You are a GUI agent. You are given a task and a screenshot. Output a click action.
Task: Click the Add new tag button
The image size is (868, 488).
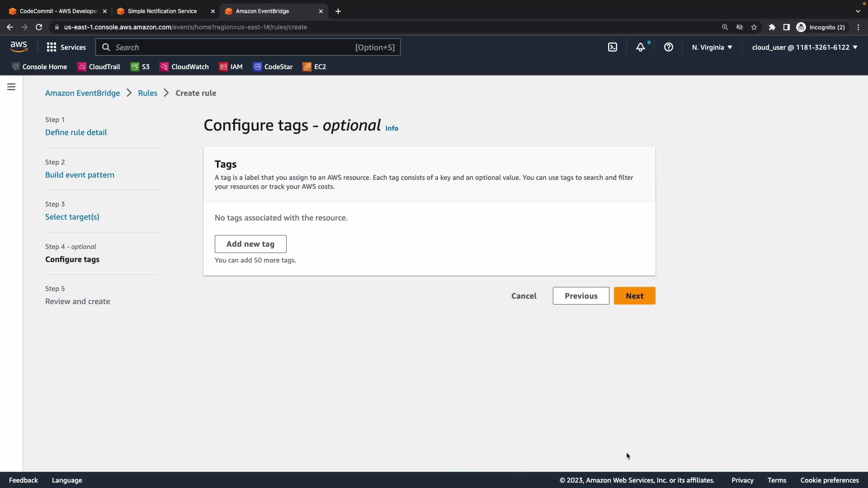point(250,244)
